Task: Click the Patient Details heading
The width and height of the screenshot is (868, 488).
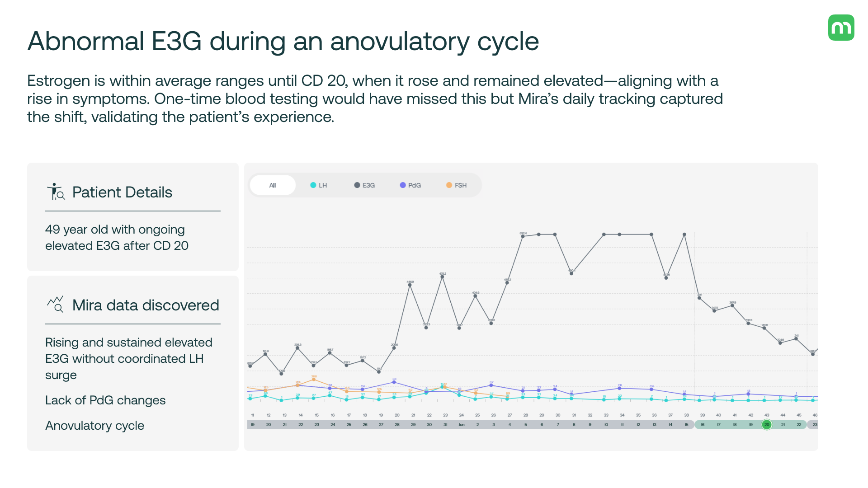Action: (x=122, y=192)
